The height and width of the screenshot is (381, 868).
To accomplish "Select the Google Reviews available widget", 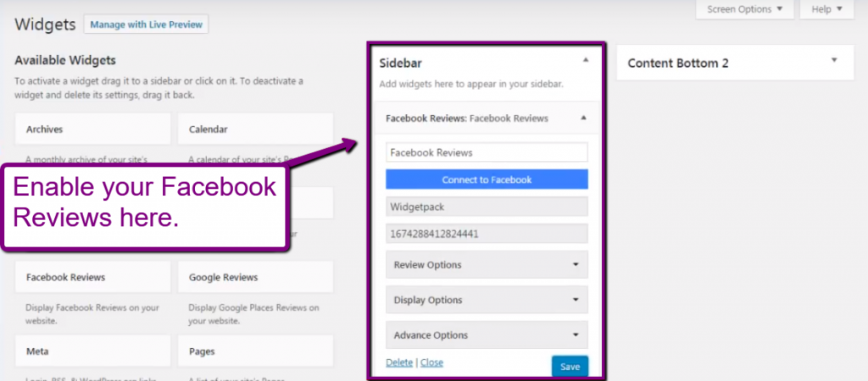I will (x=255, y=277).
